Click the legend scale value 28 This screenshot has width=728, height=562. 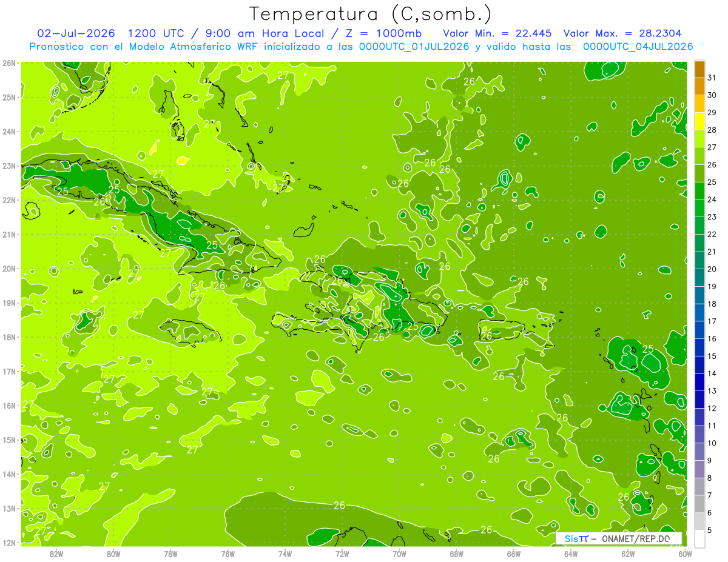712,130
